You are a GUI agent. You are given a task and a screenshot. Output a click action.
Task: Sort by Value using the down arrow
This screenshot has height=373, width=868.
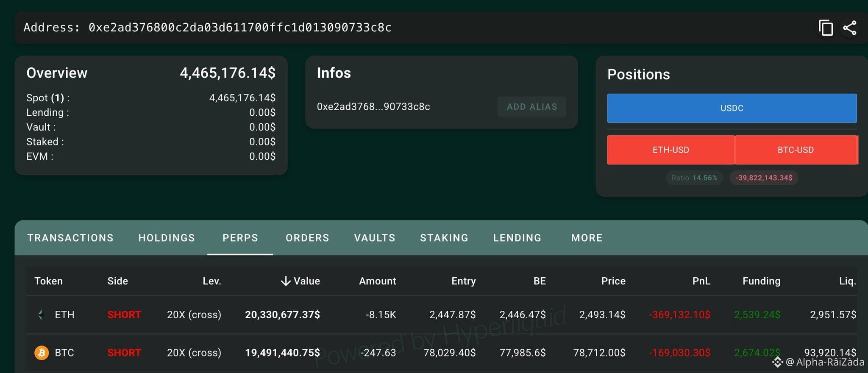click(286, 281)
